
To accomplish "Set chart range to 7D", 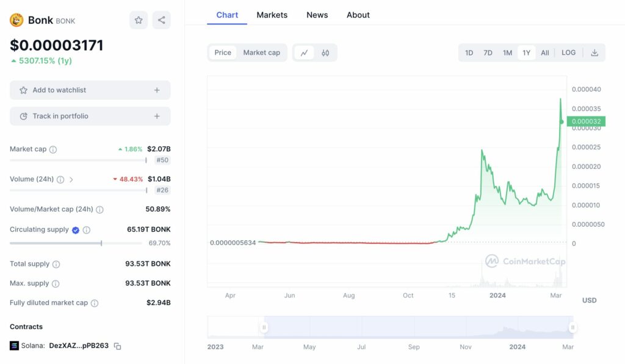I will click(488, 52).
